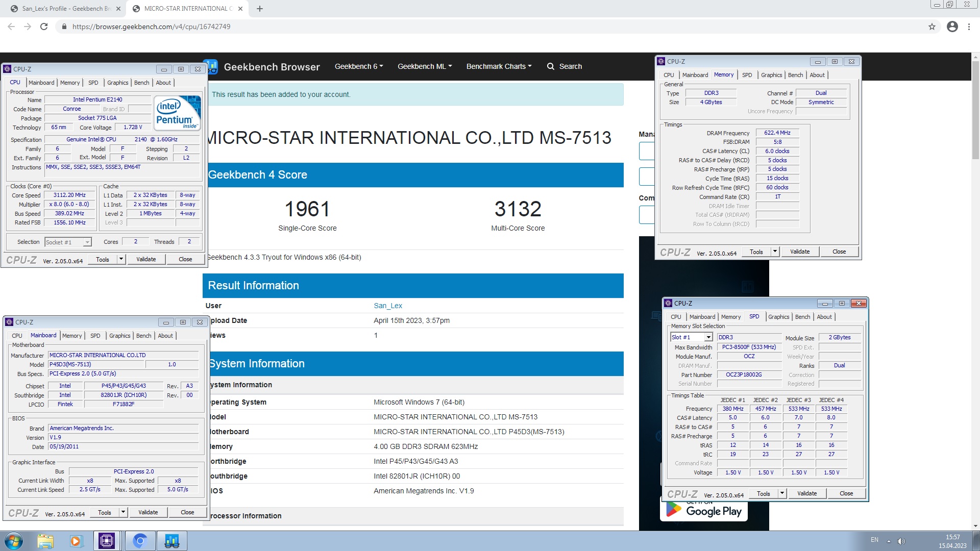The width and height of the screenshot is (980, 551).
Task: Expand Tools arrow in CPU-Z CPU window
Action: coord(121,259)
